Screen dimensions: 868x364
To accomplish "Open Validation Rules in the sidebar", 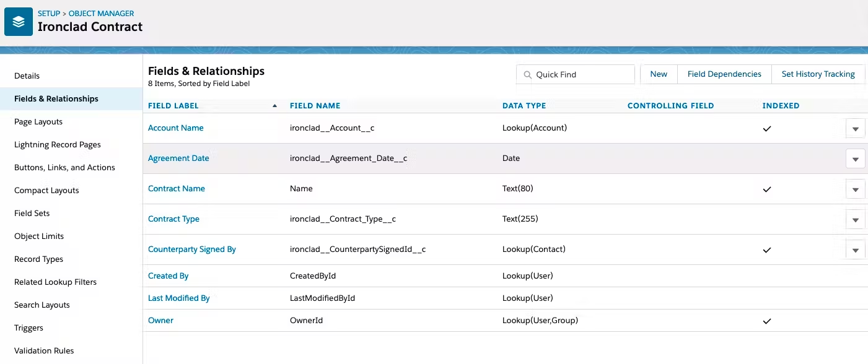I will (44, 350).
